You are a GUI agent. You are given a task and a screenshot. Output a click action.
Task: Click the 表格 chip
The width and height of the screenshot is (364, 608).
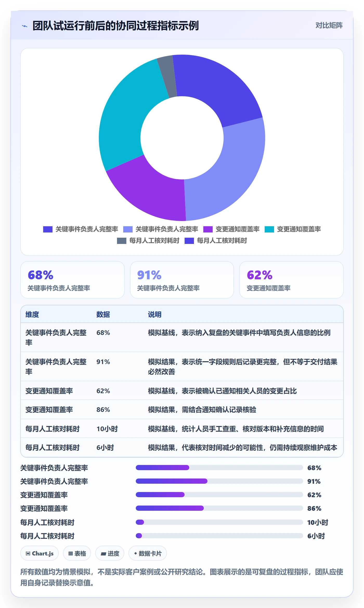click(x=77, y=553)
